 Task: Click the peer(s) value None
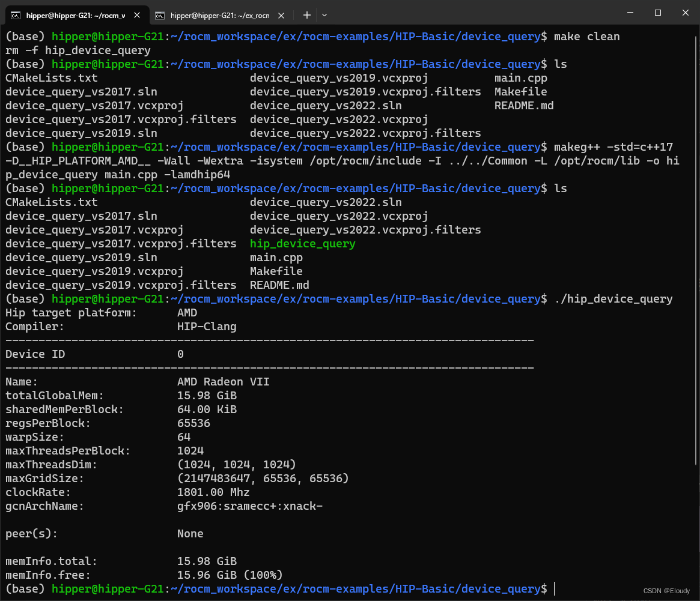(x=190, y=534)
